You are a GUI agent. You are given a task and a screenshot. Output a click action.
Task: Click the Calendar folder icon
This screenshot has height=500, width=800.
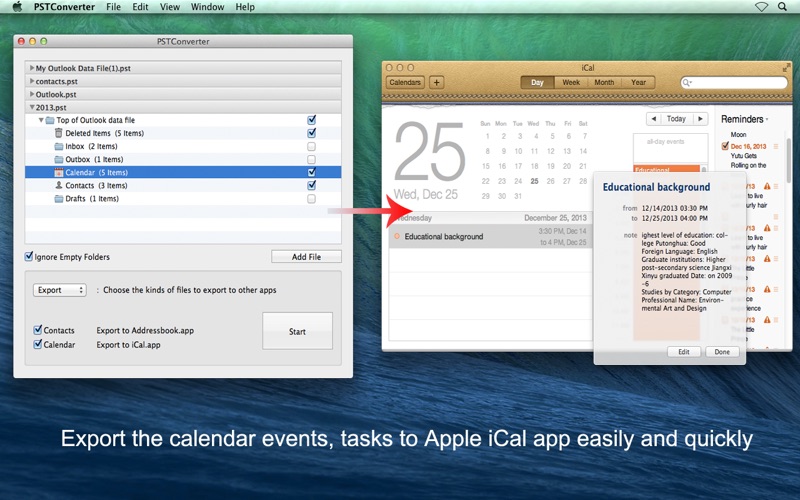tap(59, 172)
